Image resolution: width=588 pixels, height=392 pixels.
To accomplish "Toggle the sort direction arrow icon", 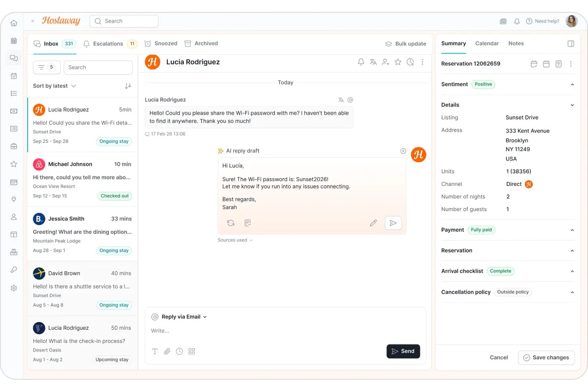I will click(128, 86).
